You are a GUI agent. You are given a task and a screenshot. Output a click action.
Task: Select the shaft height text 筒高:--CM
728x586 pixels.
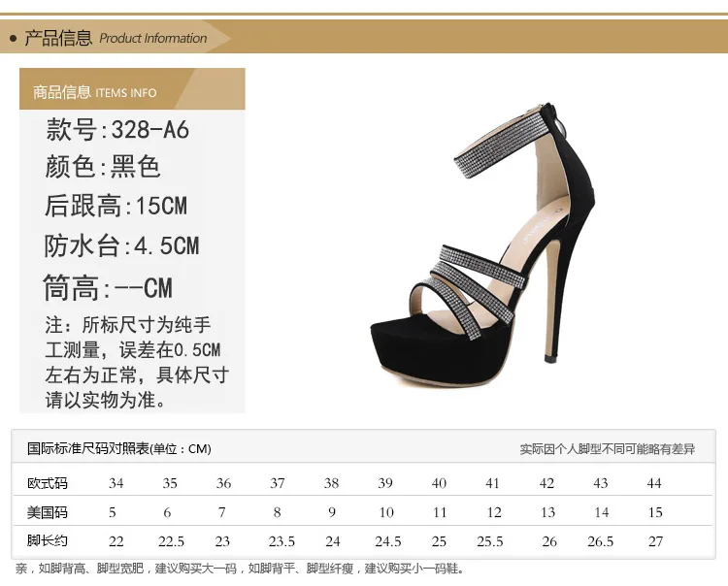[x=108, y=288]
